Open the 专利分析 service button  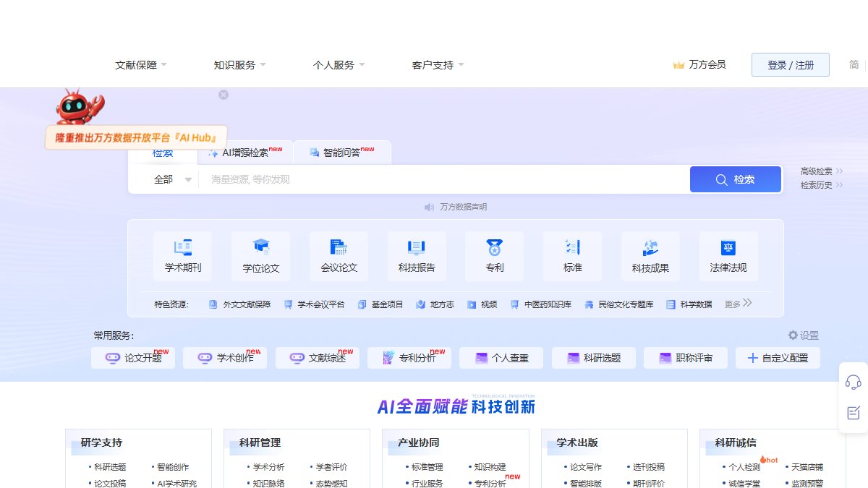pyautogui.click(x=409, y=358)
